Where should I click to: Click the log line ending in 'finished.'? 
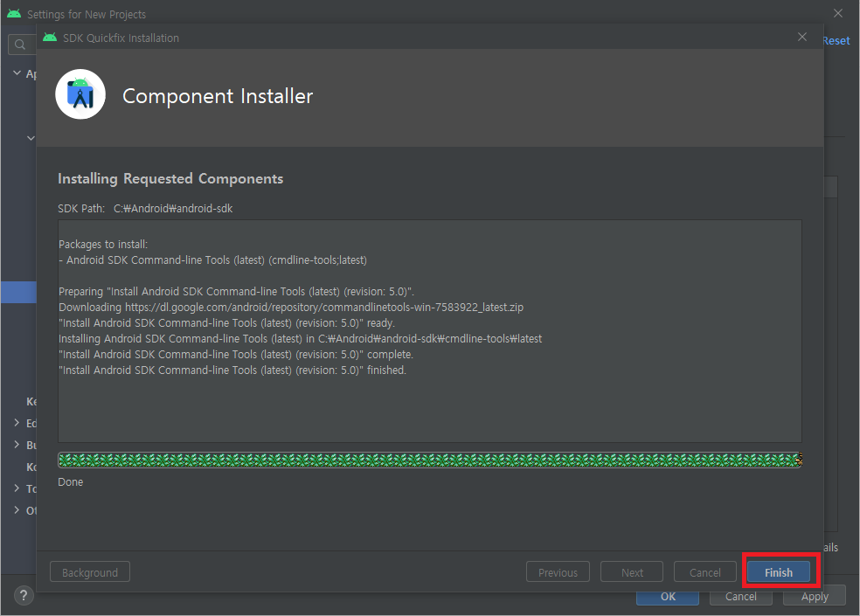[x=232, y=370]
